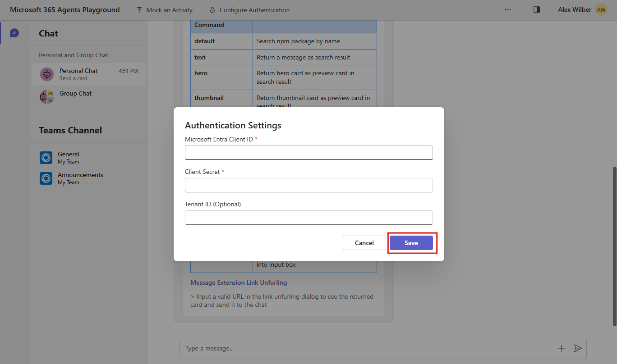
Task: Click the Client Secret input field
Action: point(308,185)
